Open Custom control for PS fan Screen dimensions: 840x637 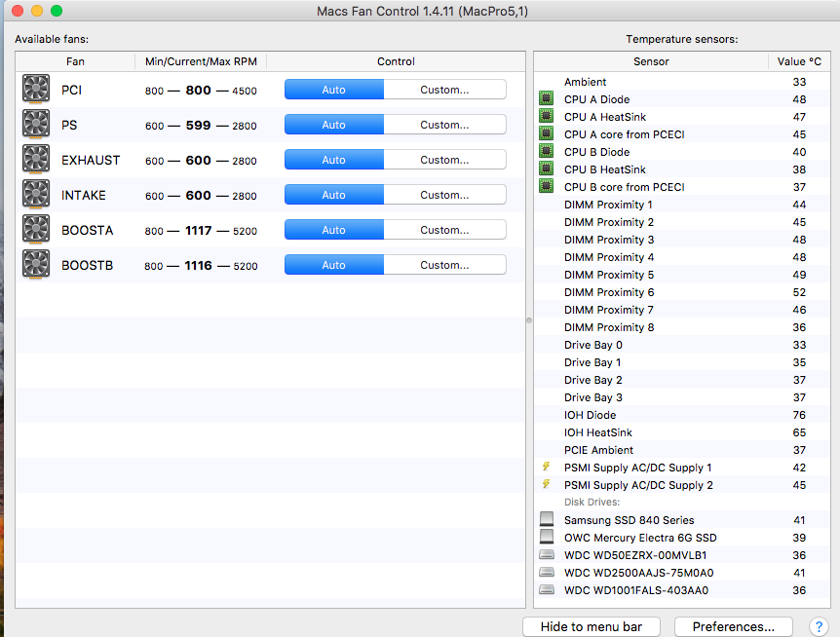coord(444,125)
